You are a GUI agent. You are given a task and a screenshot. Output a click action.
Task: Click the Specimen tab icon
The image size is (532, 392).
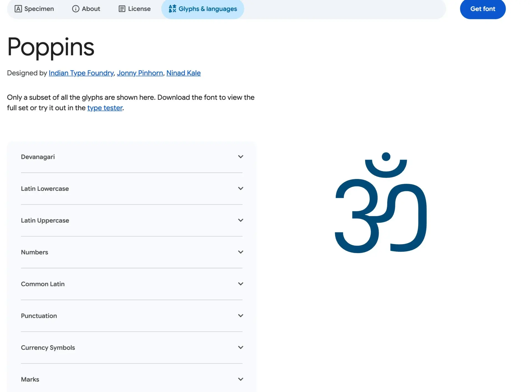click(x=18, y=9)
